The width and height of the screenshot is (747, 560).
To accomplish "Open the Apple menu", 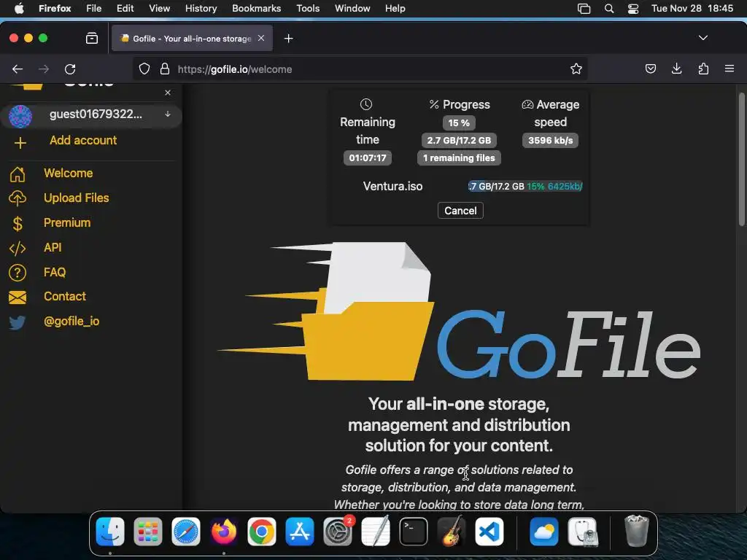I will (19, 9).
